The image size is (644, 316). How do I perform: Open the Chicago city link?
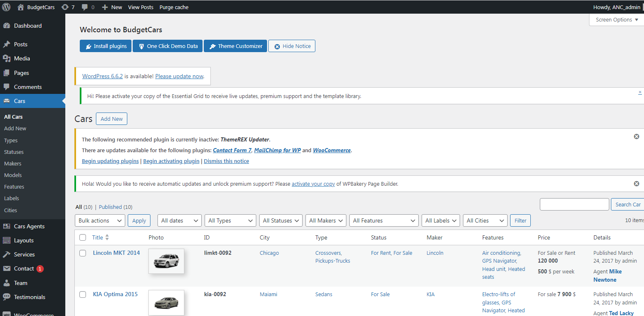[x=270, y=253]
